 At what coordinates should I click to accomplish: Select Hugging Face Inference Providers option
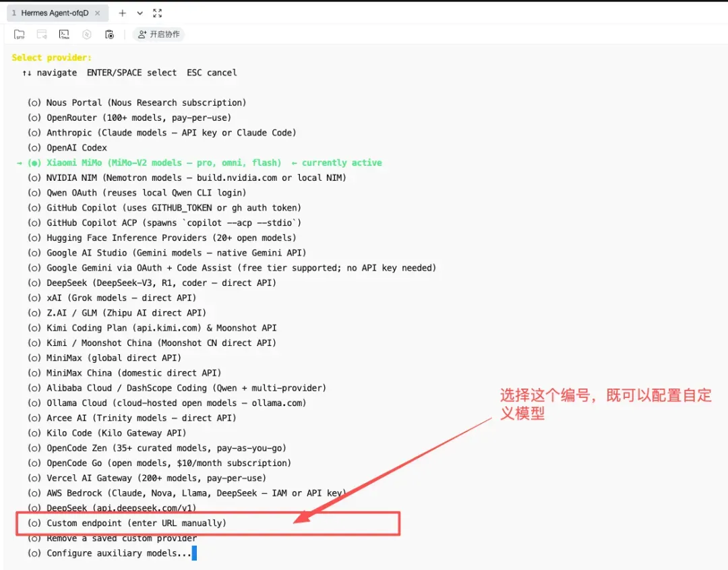point(162,238)
